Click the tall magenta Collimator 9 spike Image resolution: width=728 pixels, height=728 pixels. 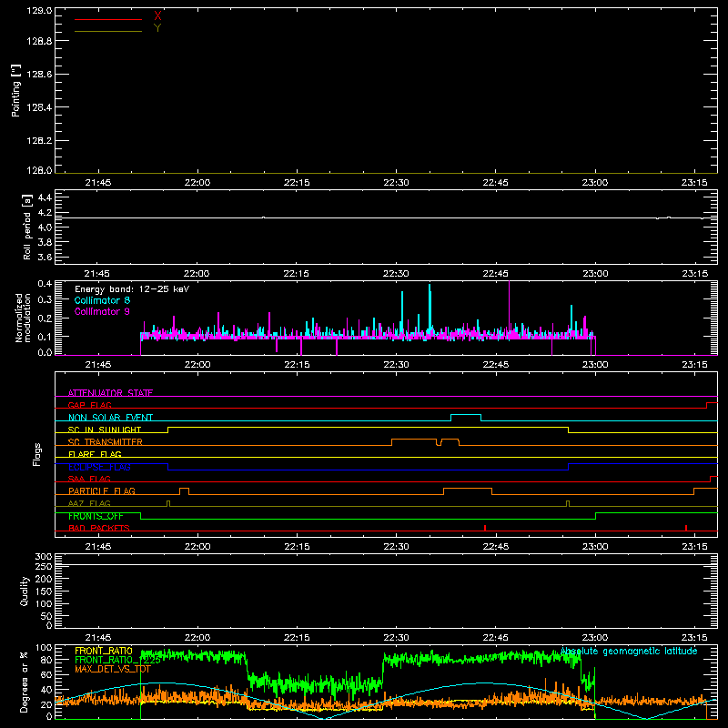(510, 307)
